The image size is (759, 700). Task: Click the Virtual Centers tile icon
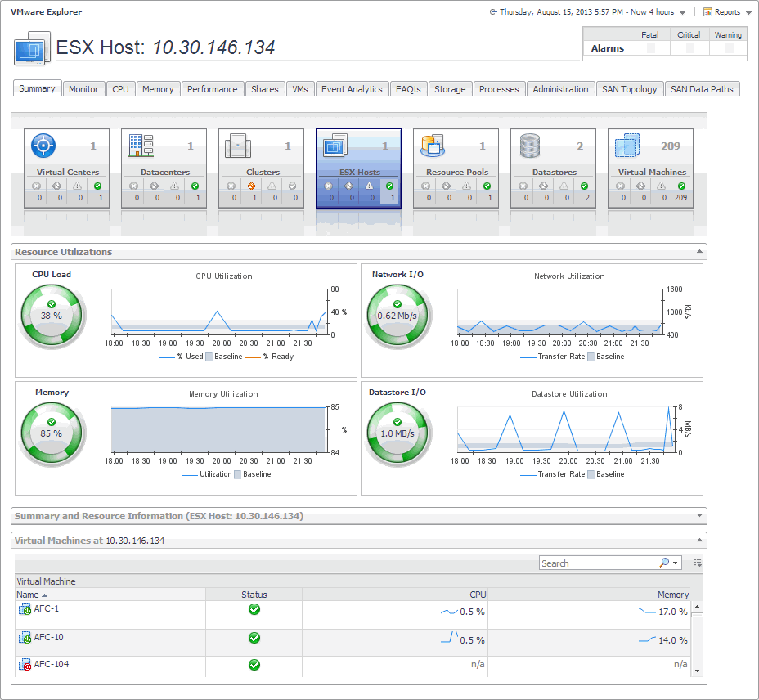[x=43, y=146]
